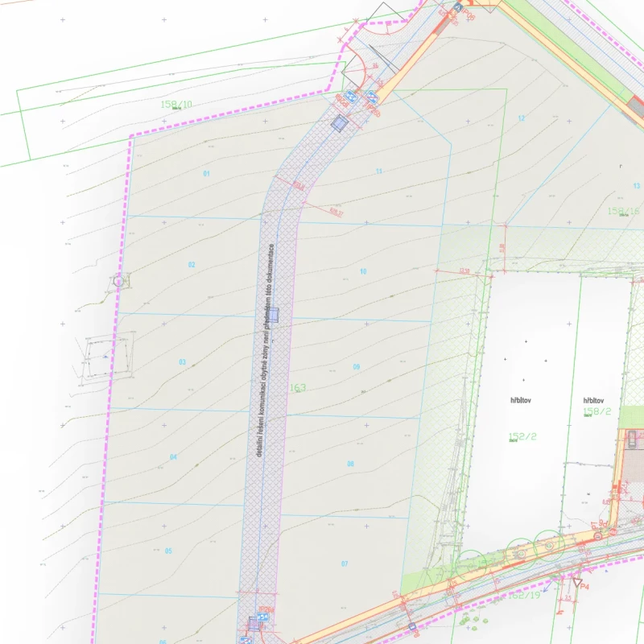
Task: Click the left 'hřbitov' cemetery label
Action: pyautogui.click(x=523, y=399)
